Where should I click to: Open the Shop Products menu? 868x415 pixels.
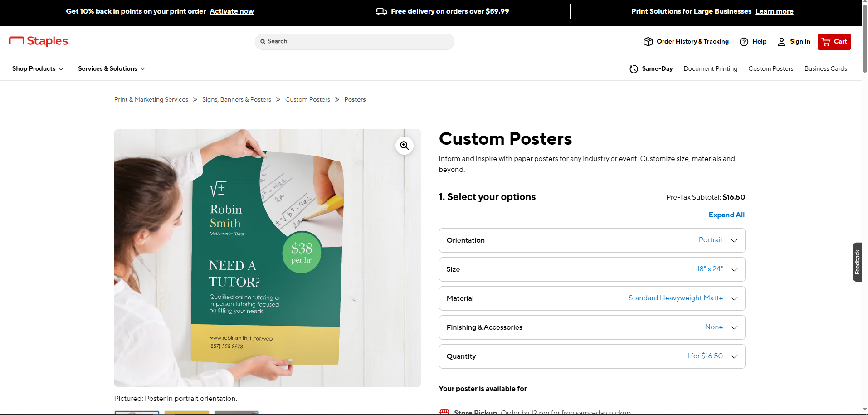coord(38,69)
